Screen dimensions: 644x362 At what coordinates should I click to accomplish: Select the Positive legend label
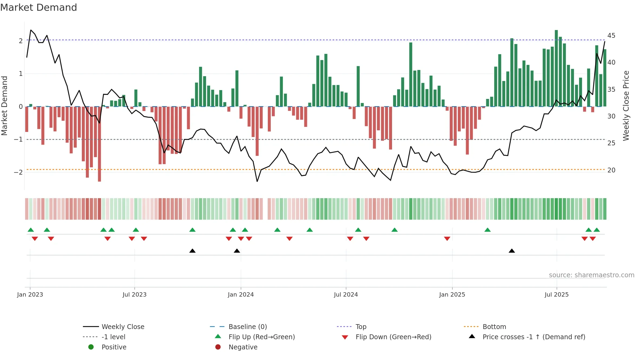click(114, 347)
